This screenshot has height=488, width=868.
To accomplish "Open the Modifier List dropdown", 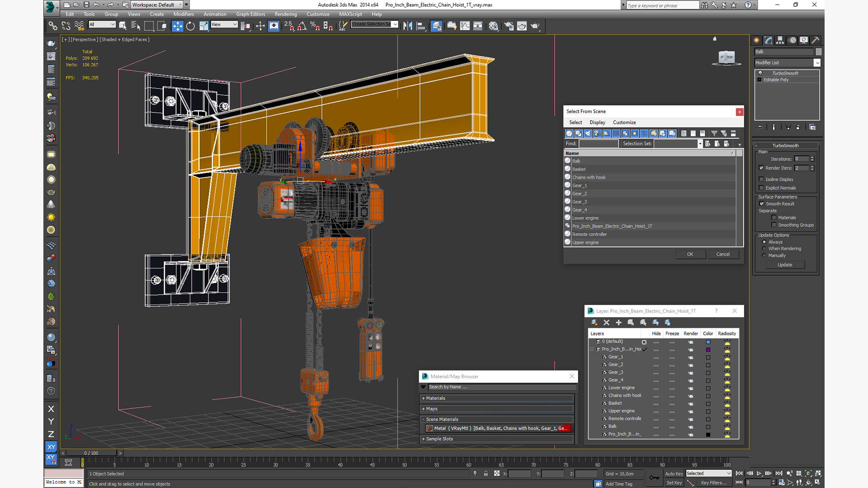I will point(787,63).
